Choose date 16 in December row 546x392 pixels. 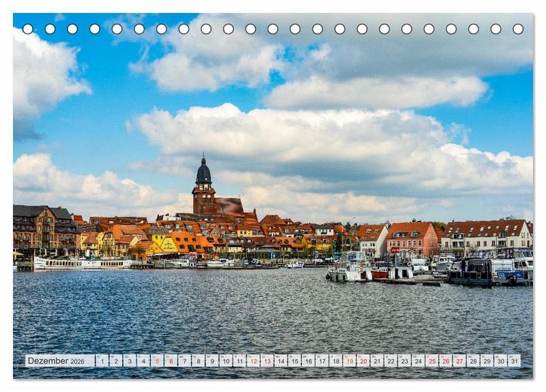click(x=308, y=361)
